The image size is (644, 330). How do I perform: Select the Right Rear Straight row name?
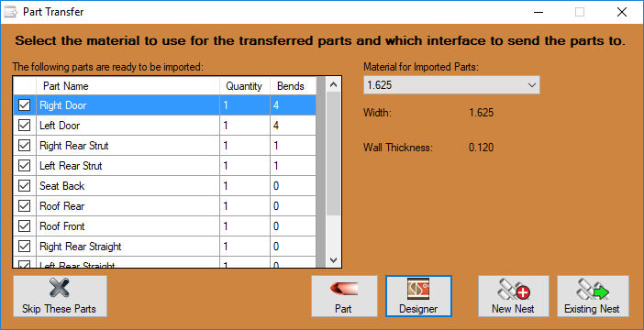pos(80,247)
